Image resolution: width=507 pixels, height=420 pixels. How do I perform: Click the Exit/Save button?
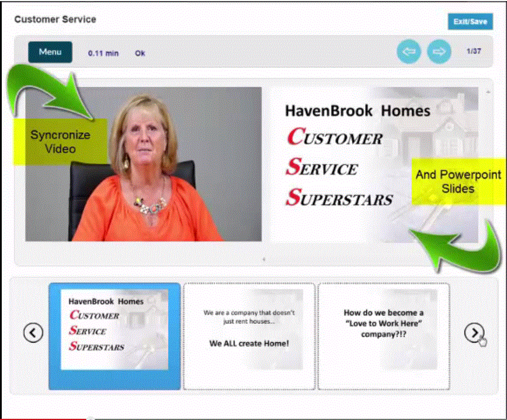coord(470,22)
